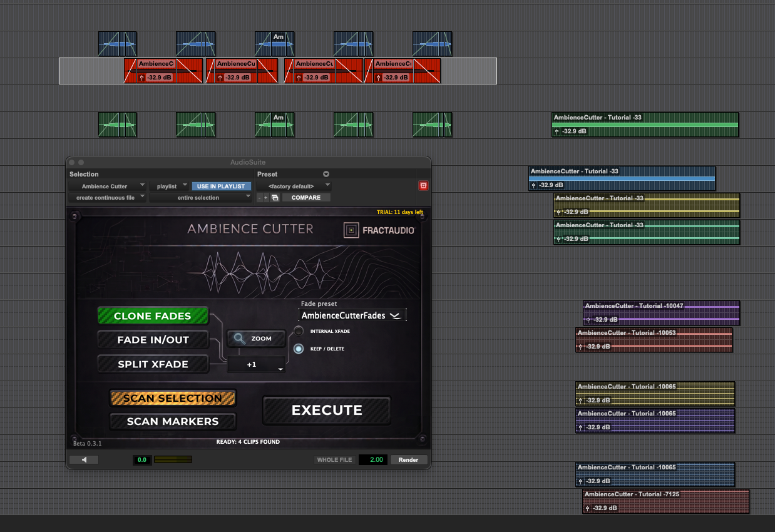The height and width of the screenshot is (532, 775).
Task: Select the small blue clip labeled Am
Action: click(274, 44)
